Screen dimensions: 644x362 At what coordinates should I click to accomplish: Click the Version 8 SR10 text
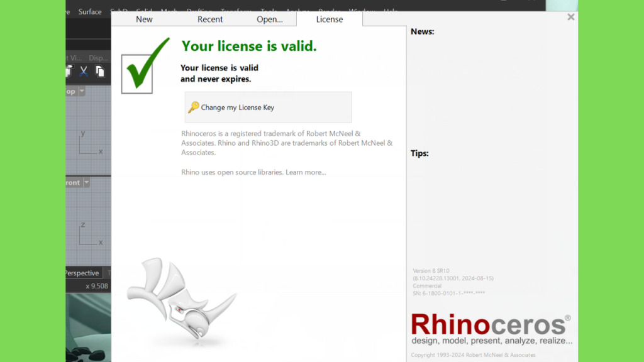point(431,271)
